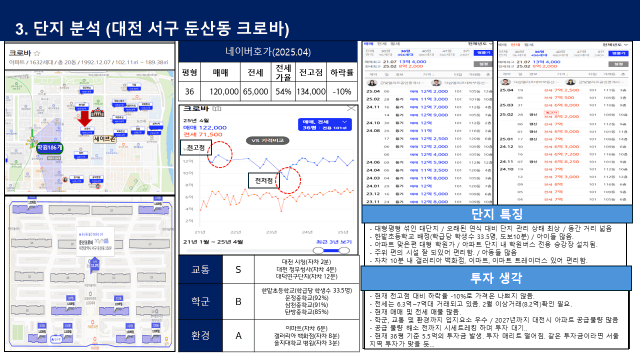This screenshot has height=360, width=640.
Task: Click the VS 가격비교 pill button
Action: point(268,140)
